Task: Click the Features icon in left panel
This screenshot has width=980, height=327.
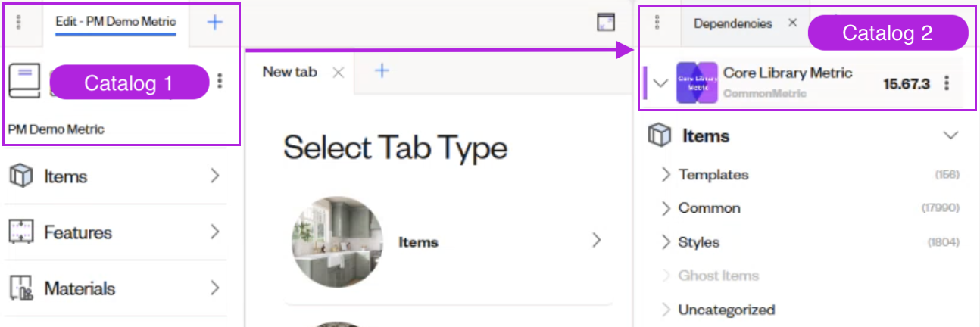Action: pyautogui.click(x=21, y=232)
